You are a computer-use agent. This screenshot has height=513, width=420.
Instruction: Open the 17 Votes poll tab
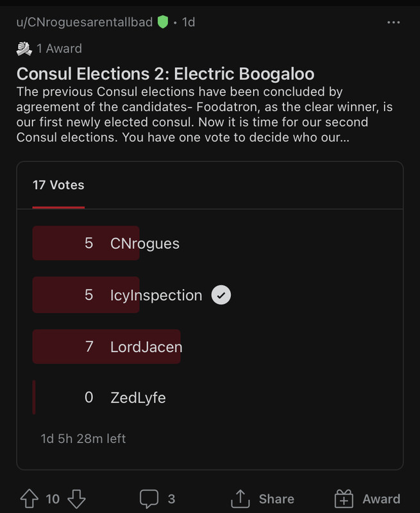coord(58,185)
